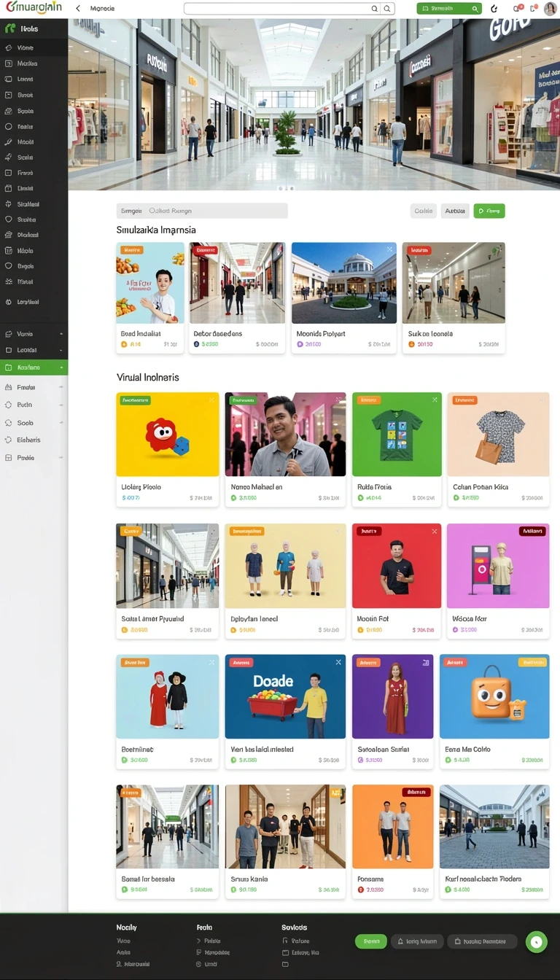Image resolution: width=560 pixels, height=980 pixels.
Task: Click the icon beside the Eiaheris sidebar item
Action: point(9,440)
